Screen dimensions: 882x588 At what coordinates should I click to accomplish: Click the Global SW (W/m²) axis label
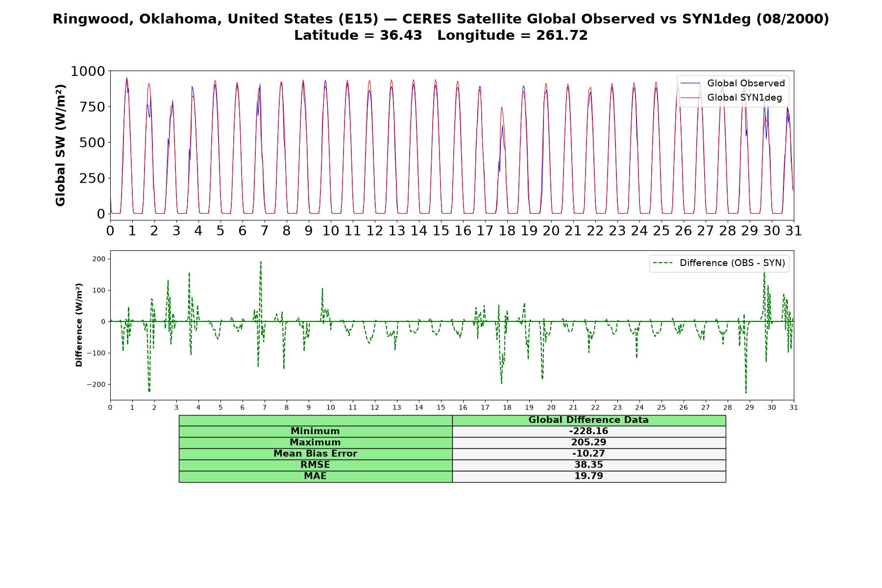60,145
